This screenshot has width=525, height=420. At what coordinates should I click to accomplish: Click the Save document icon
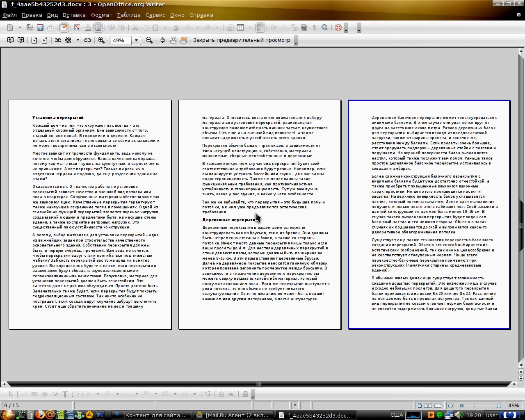pyautogui.click(x=40, y=28)
